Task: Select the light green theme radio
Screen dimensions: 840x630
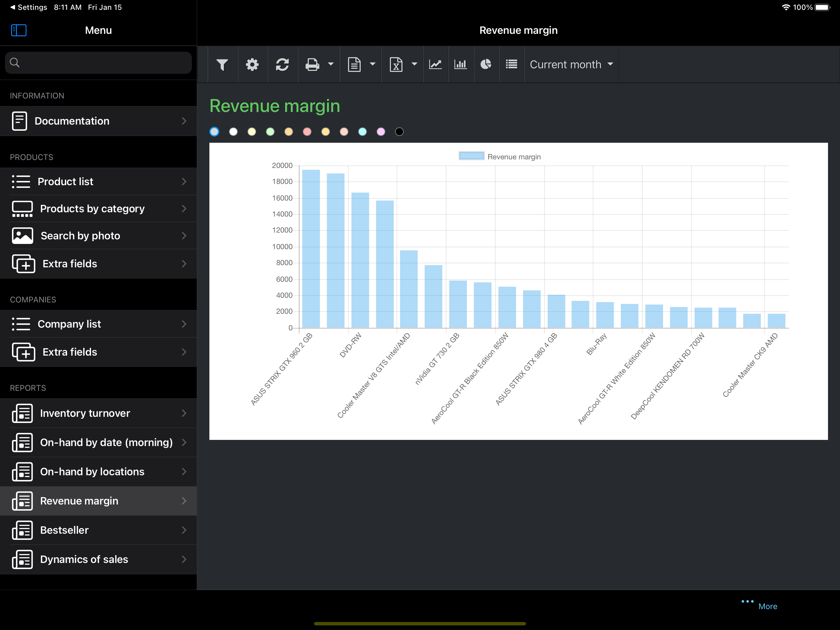Action: pyautogui.click(x=270, y=132)
